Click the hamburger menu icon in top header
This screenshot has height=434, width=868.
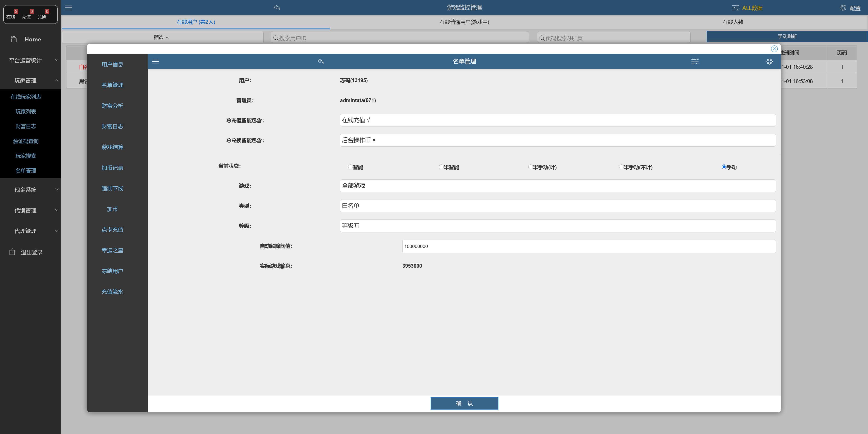[68, 7]
